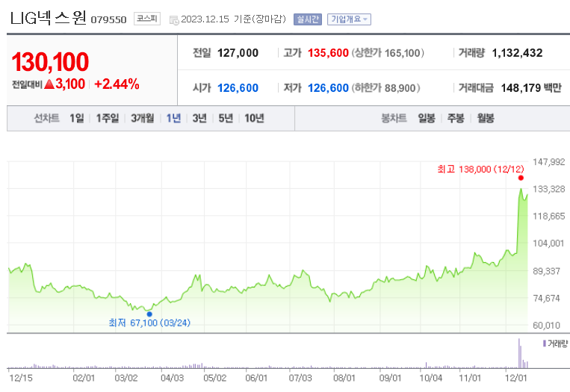Viewport: 570px width, 392px height.
Task: Open the 기업개요 dropdown
Action: point(349,19)
